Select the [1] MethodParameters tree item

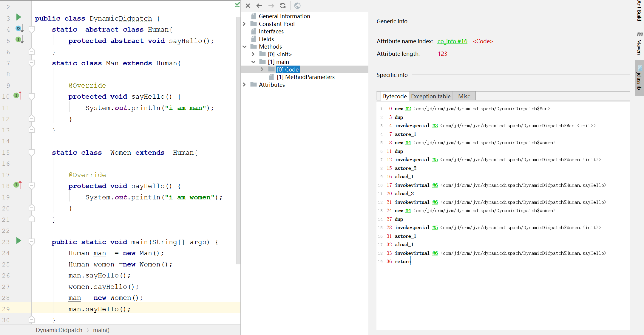[x=305, y=77]
